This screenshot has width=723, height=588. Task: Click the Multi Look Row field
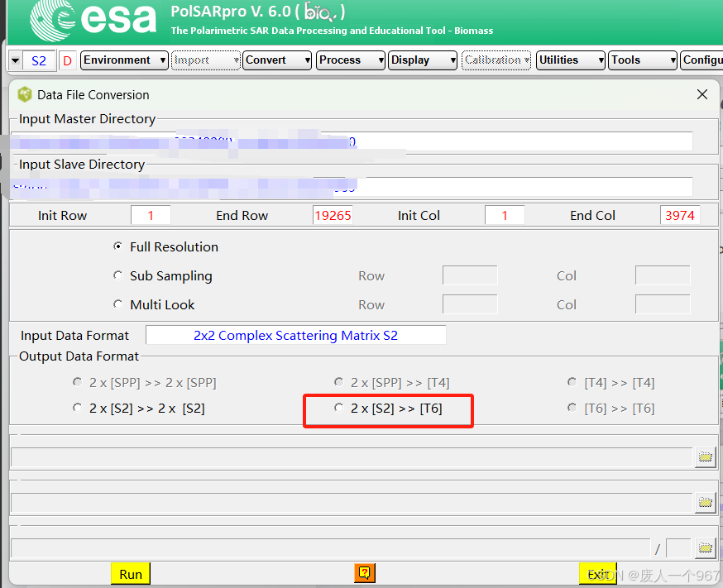tap(470, 304)
